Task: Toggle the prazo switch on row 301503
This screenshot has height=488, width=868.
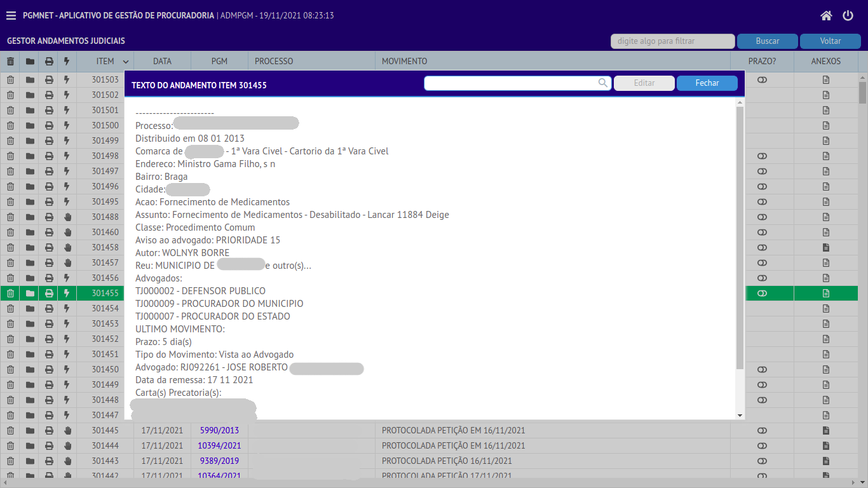Action: [763, 79]
